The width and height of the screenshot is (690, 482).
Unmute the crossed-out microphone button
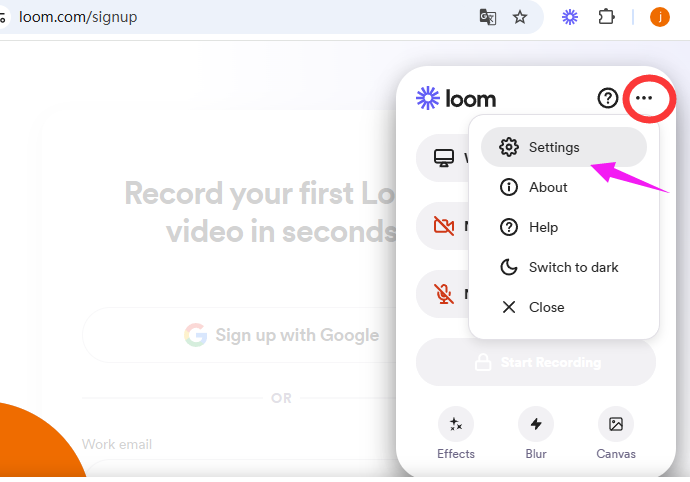[443, 294]
